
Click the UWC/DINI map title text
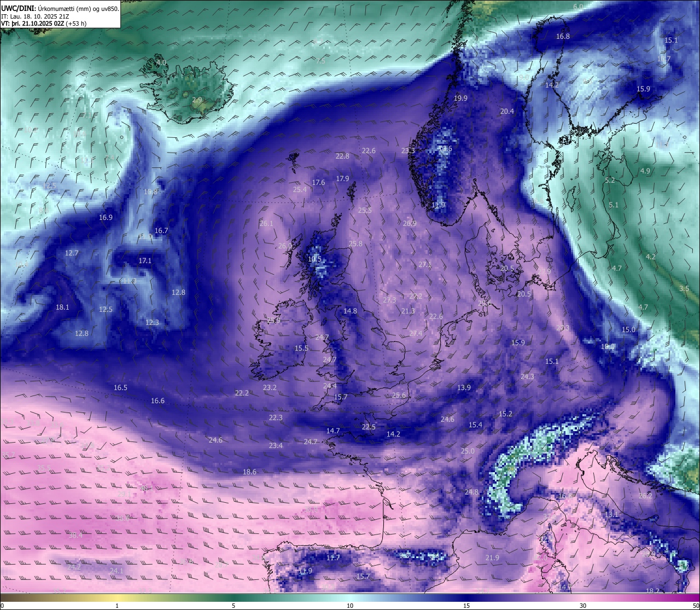pyautogui.click(x=60, y=8)
